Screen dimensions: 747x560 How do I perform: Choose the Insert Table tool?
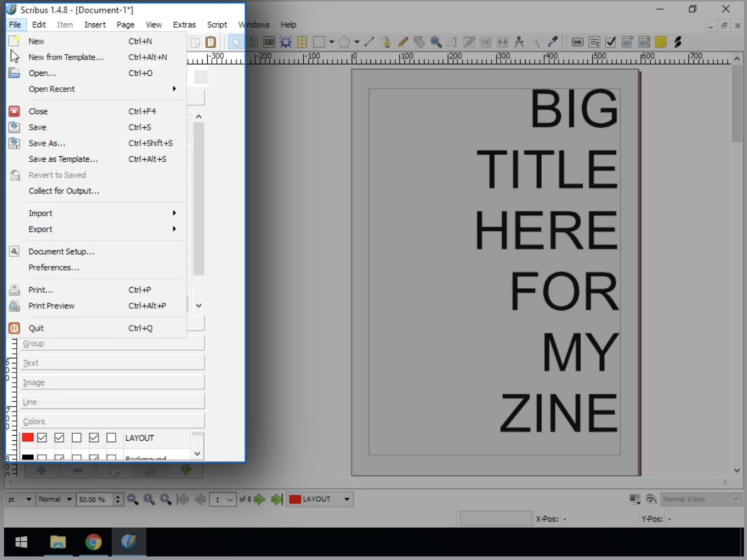302,42
